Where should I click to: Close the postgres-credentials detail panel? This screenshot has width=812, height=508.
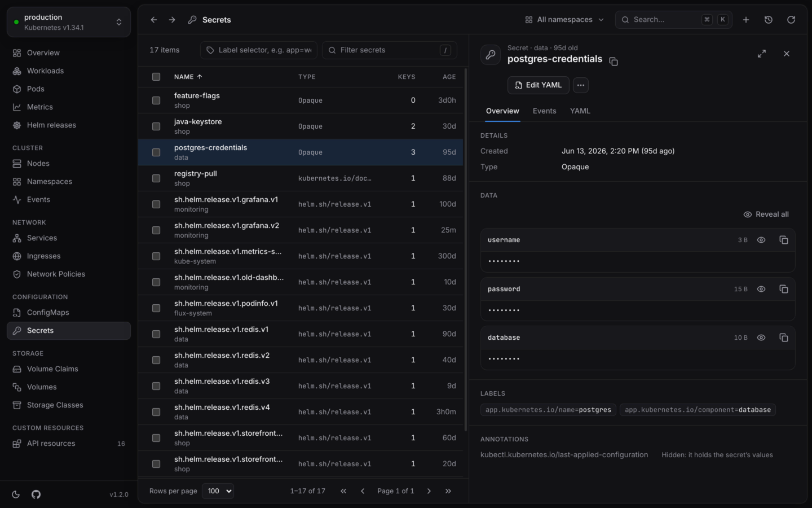click(x=787, y=54)
